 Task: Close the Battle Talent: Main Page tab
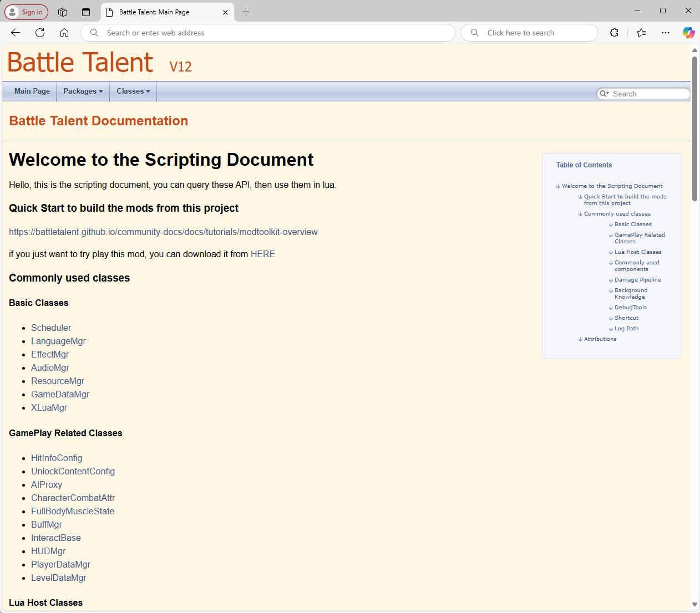click(x=225, y=12)
